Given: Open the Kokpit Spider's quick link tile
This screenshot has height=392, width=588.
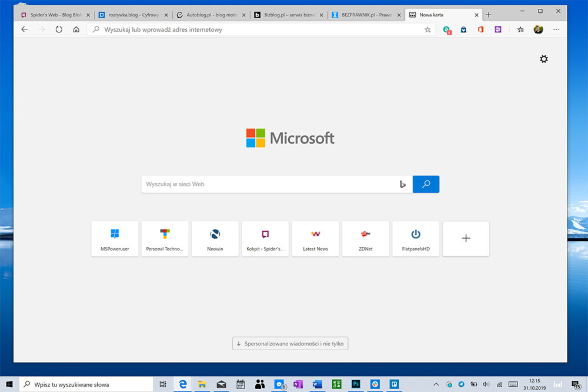Looking at the screenshot, I should [266, 239].
